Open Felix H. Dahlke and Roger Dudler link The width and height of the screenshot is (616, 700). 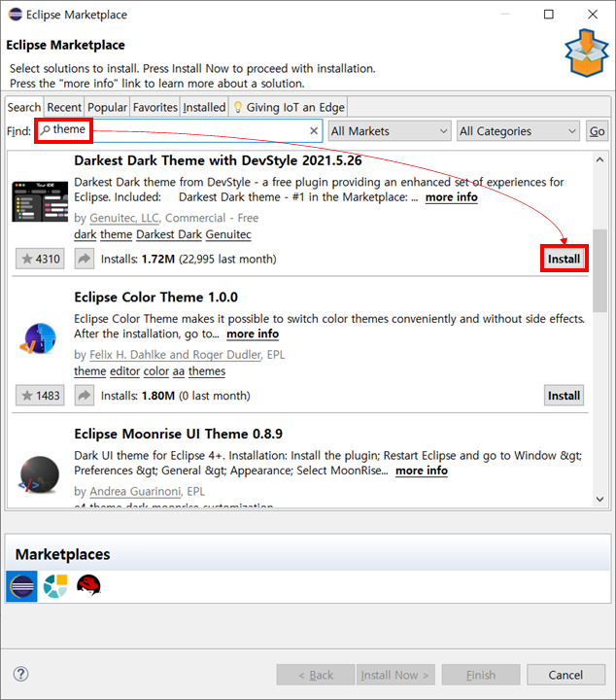click(175, 355)
